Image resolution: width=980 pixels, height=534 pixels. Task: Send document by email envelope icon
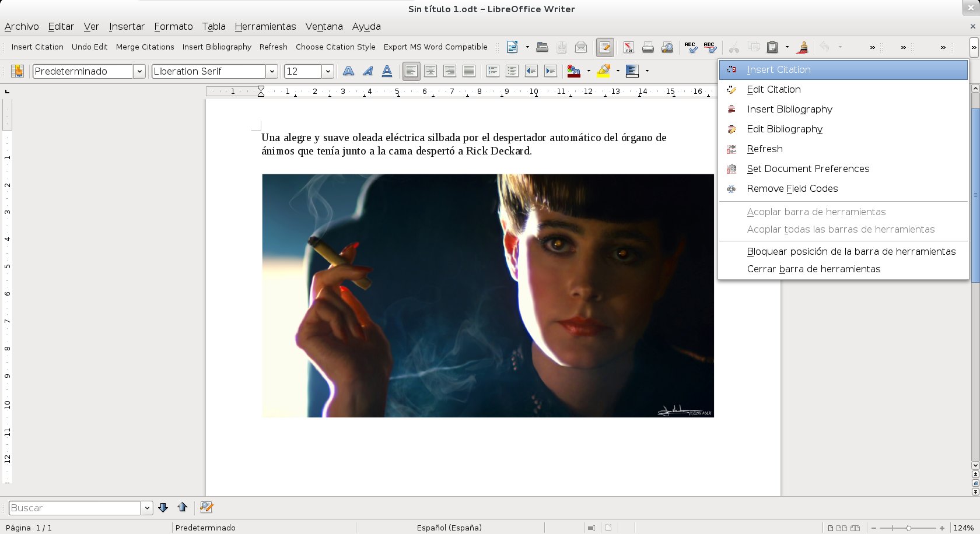581,47
